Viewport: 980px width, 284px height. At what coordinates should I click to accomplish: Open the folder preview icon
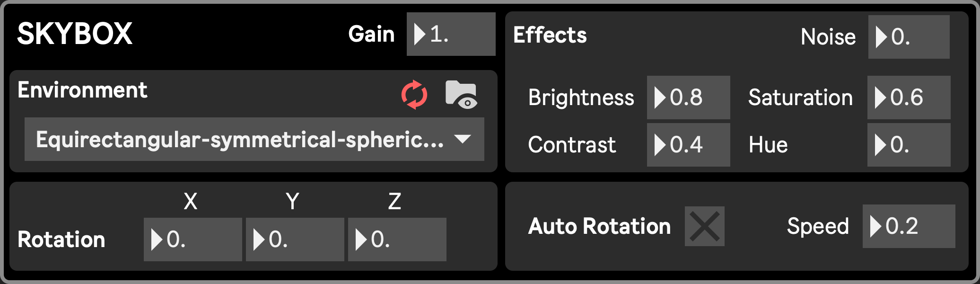pos(462,95)
